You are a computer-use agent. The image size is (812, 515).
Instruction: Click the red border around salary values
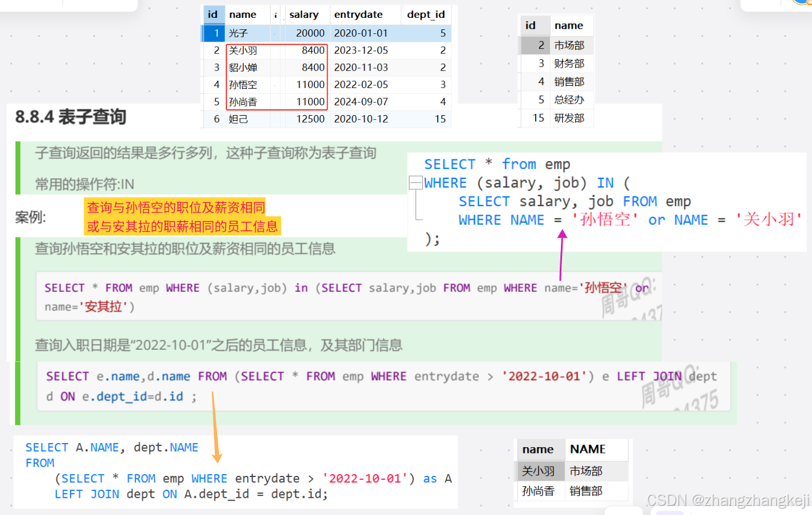tap(276, 75)
